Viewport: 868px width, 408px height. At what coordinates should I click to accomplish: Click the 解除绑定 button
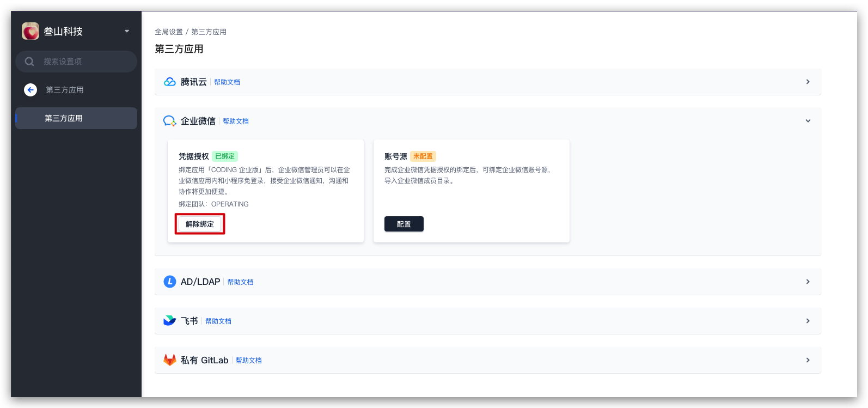200,224
